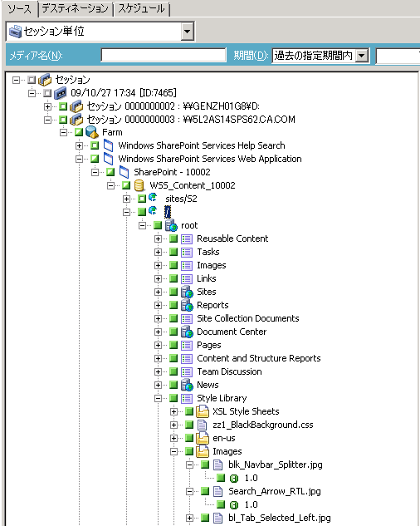Click the Links list icon

(187, 278)
